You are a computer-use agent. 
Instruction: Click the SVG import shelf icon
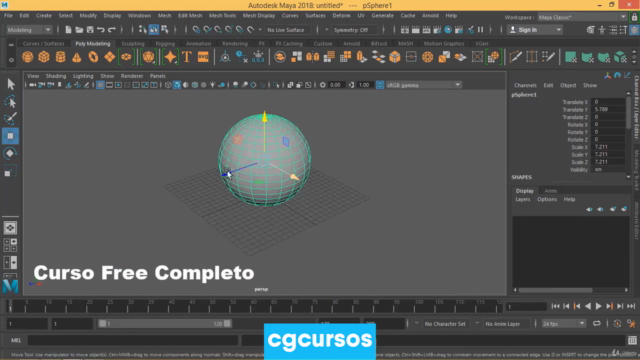coord(203,57)
